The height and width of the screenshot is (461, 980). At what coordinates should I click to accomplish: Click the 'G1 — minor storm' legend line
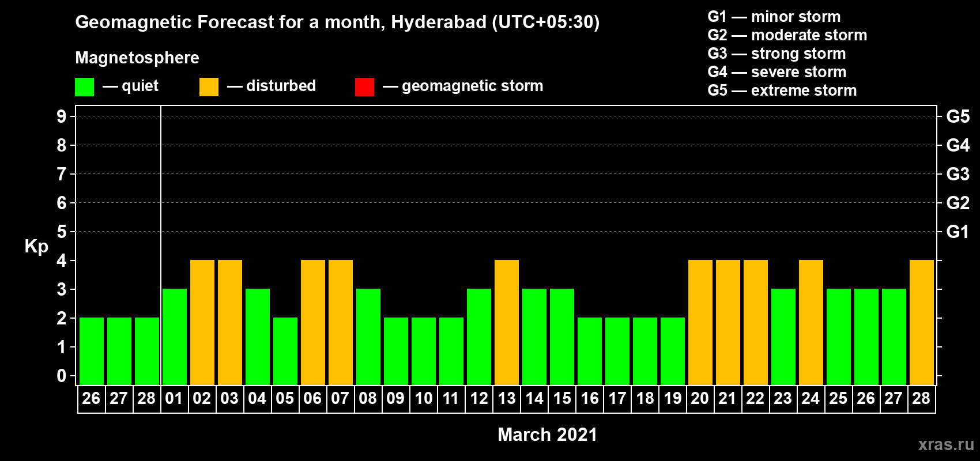click(x=774, y=17)
